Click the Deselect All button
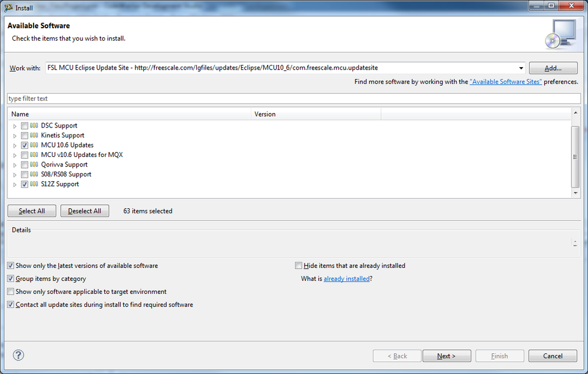The image size is (588, 374). click(x=85, y=211)
